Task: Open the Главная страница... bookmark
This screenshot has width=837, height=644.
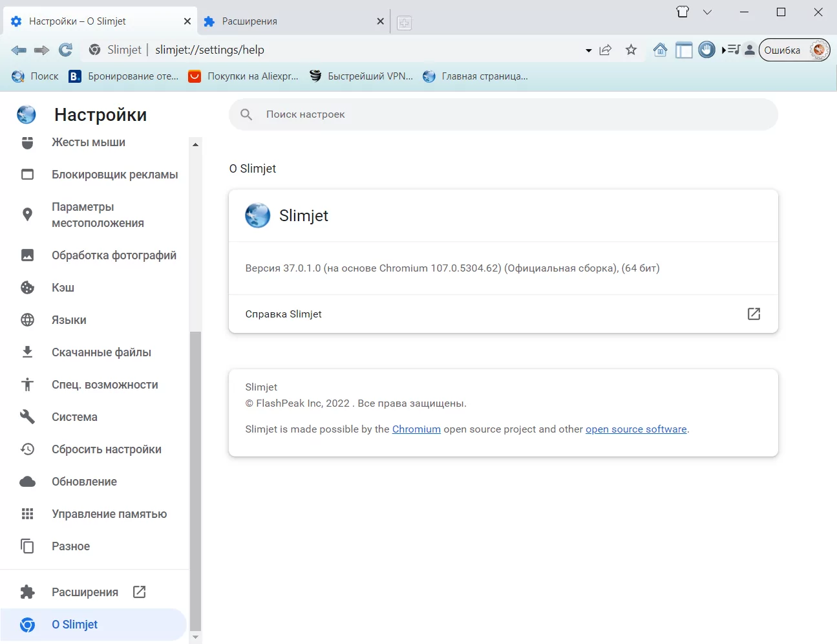Action: click(x=475, y=76)
